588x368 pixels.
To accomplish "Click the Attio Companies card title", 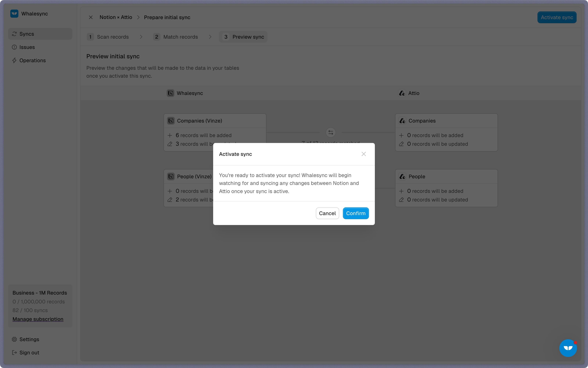I will [x=422, y=121].
